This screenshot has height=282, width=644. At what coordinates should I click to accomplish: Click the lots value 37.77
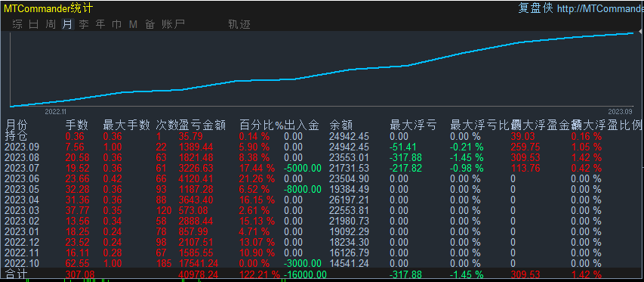[77, 210]
